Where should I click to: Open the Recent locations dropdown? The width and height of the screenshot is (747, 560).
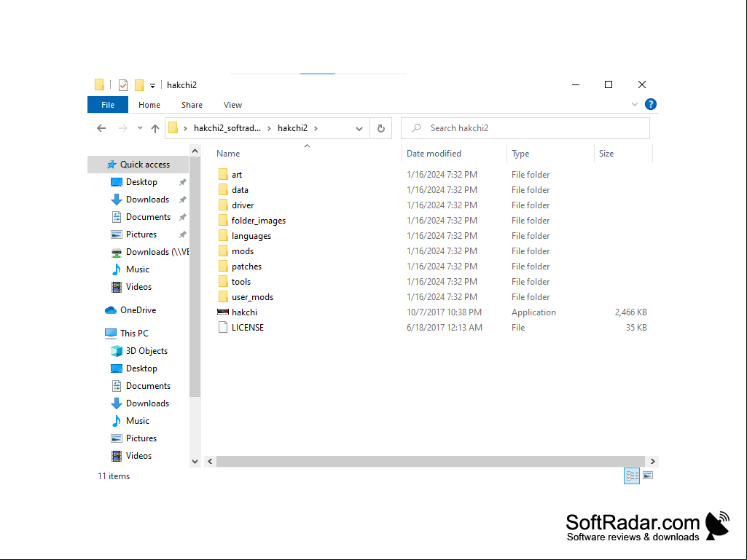click(140, 127)
